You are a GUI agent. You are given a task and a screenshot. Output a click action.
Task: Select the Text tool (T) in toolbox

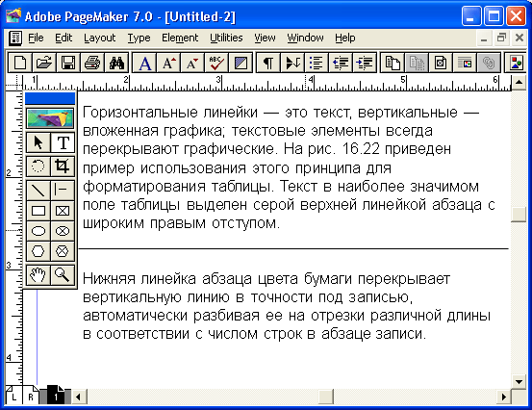click(x=63, y=142)
